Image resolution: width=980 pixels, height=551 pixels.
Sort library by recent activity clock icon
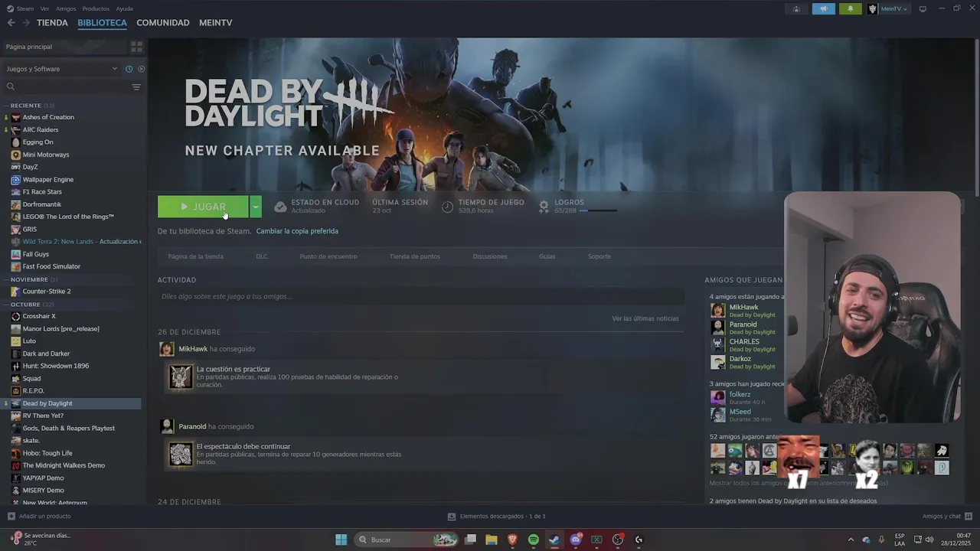129,69
